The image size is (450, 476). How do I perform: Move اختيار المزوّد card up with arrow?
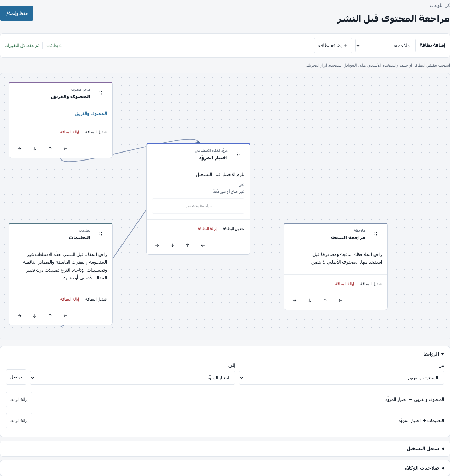187,245
